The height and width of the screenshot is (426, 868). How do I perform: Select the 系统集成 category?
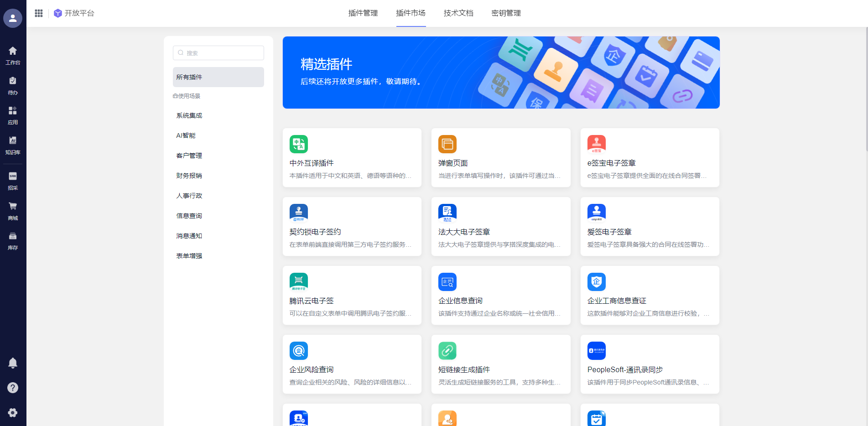click(x=189, y=115)
